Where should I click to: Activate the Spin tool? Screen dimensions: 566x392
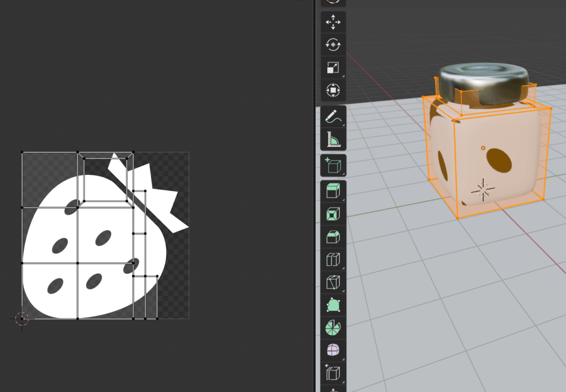(333, 327)
